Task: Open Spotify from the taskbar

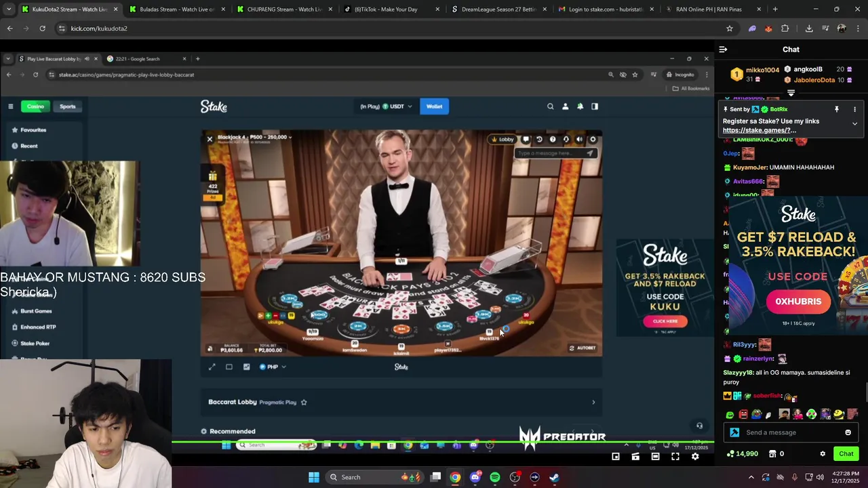Action: coord(495,477)
